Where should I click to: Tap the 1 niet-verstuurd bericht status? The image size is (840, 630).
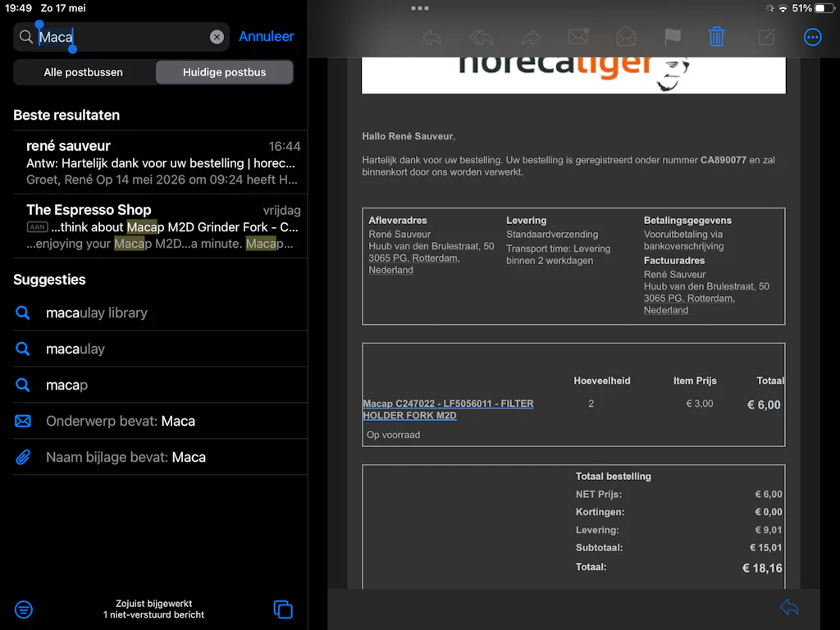coord(153,615)
